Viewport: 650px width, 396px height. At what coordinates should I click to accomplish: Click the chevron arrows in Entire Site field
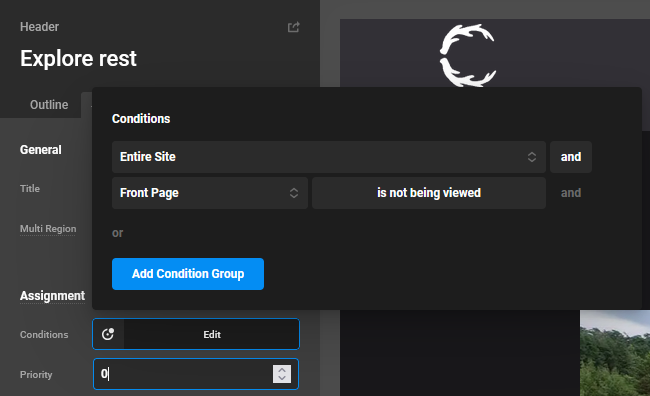pos(531,157)
